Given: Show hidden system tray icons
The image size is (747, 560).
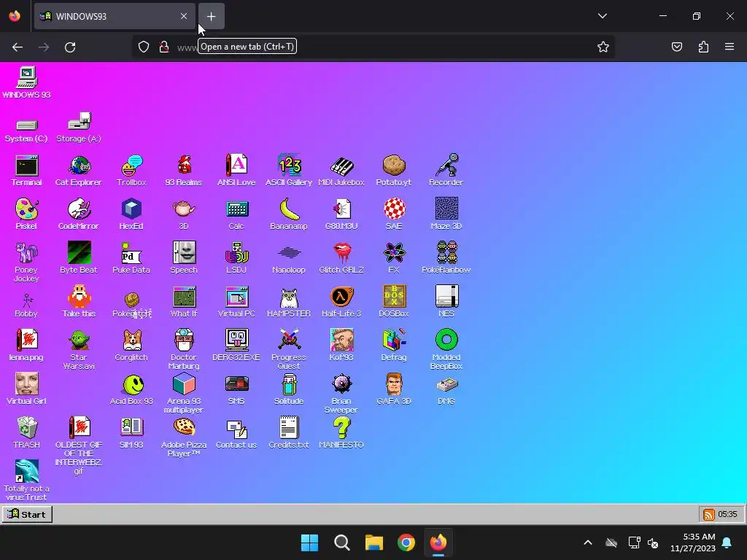Looking at the screenshot, I should pyautogui.click(x=588, y=542).
